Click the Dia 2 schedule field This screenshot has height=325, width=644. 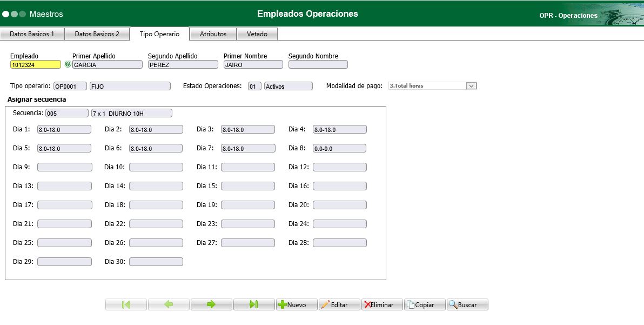[x=156, y=129]
